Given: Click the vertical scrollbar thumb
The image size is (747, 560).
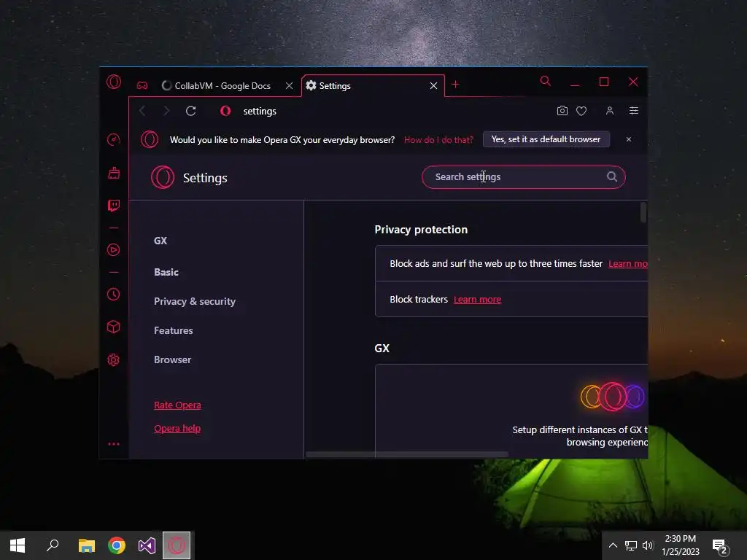Looking at the screenshot, I should click(643, 212).
